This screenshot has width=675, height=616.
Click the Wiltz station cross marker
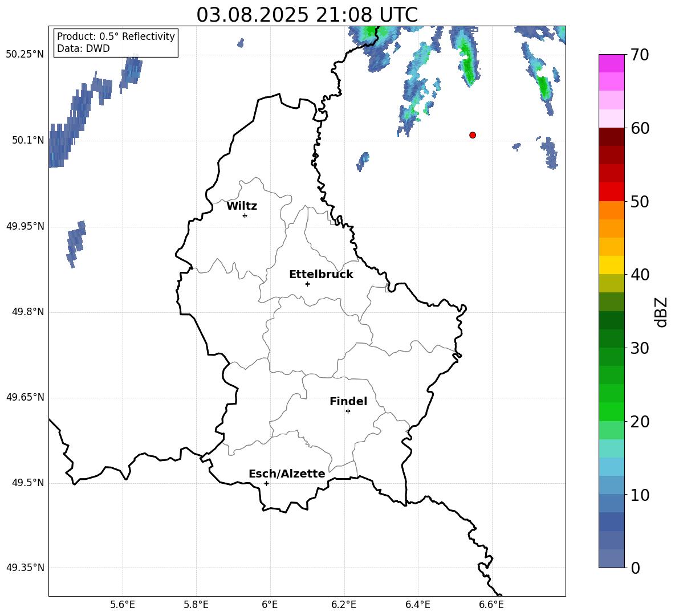coord(245,215)
